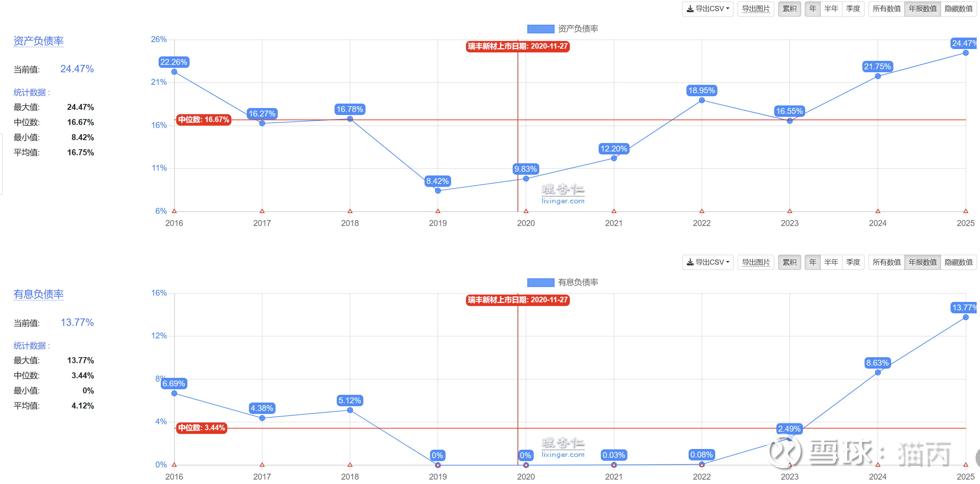
Task: Choose 所有数值 option on the top chart
Action: point(886,8)
